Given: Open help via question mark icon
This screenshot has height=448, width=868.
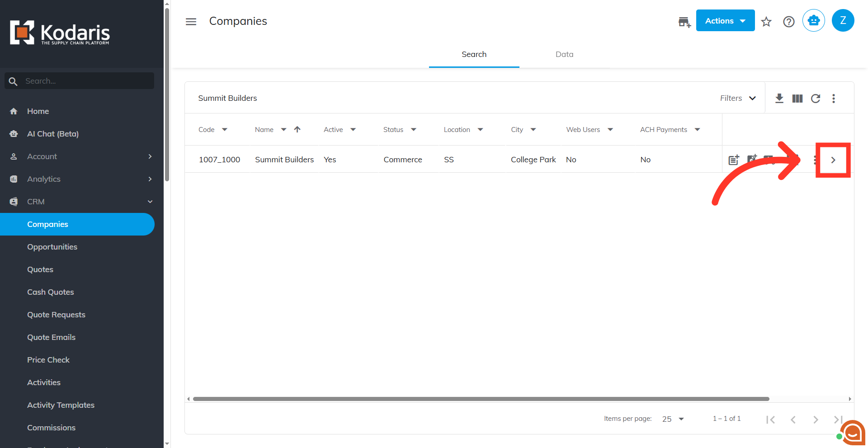Looking at the screenshot, I should [x=789, y=22].
